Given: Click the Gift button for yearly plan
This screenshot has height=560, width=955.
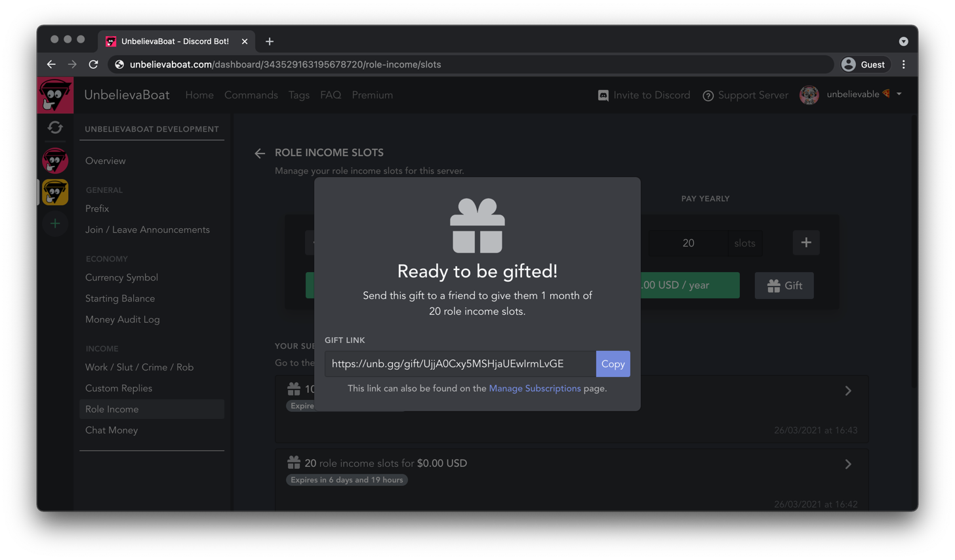Looking at the screenshot, I should pyautogui.click(x=784, y=285).
